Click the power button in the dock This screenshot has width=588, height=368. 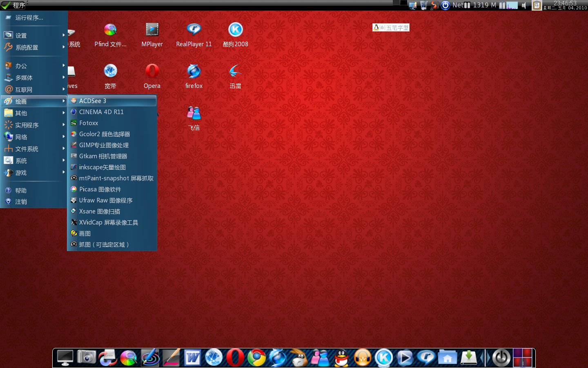point(501,358)
